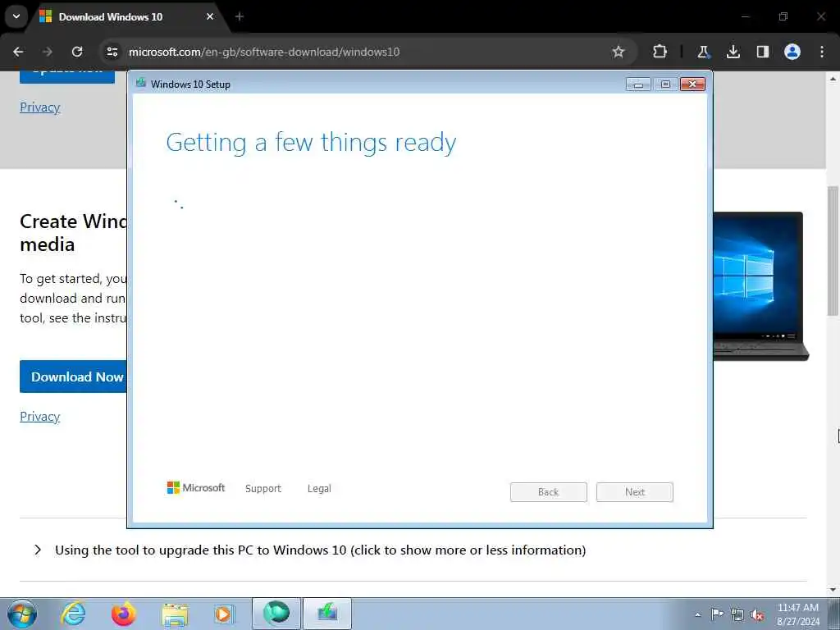Screen dimensions: 840x630
Task: Open the Chrome downloads icon
Action: 733,52
